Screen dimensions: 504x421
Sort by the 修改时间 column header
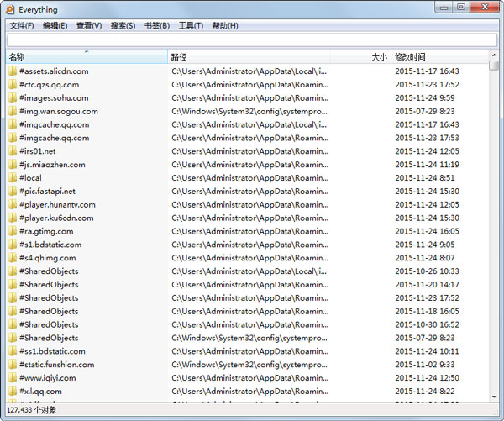tap(439, 57)
